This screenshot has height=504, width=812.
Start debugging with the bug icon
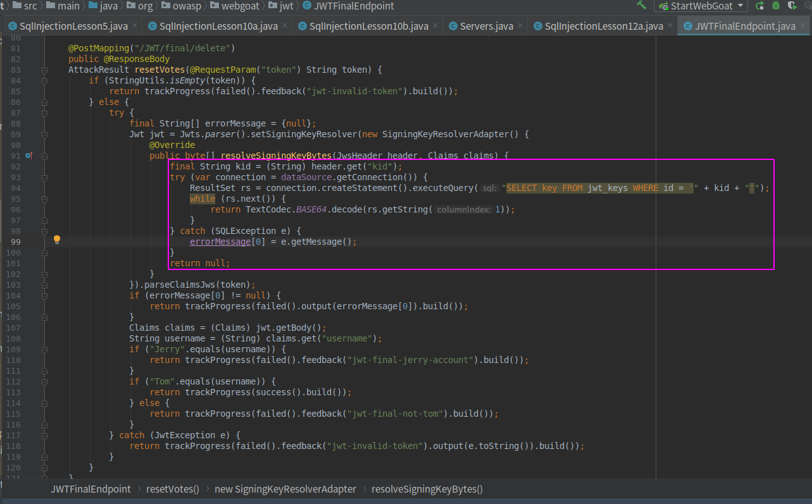(x=776, y=6)
